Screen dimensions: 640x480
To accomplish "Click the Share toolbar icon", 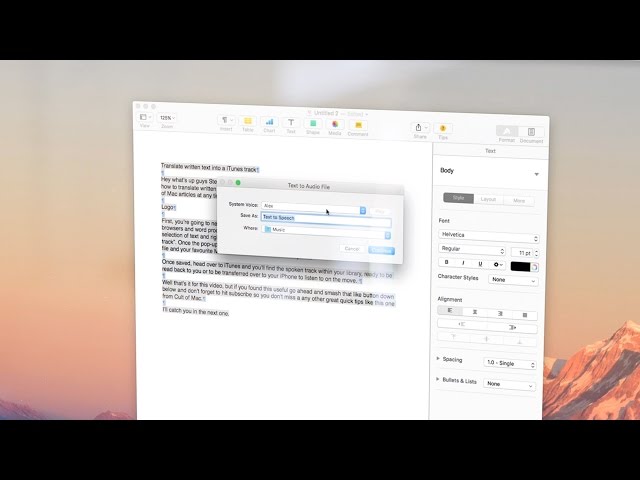I will point(419,127).
